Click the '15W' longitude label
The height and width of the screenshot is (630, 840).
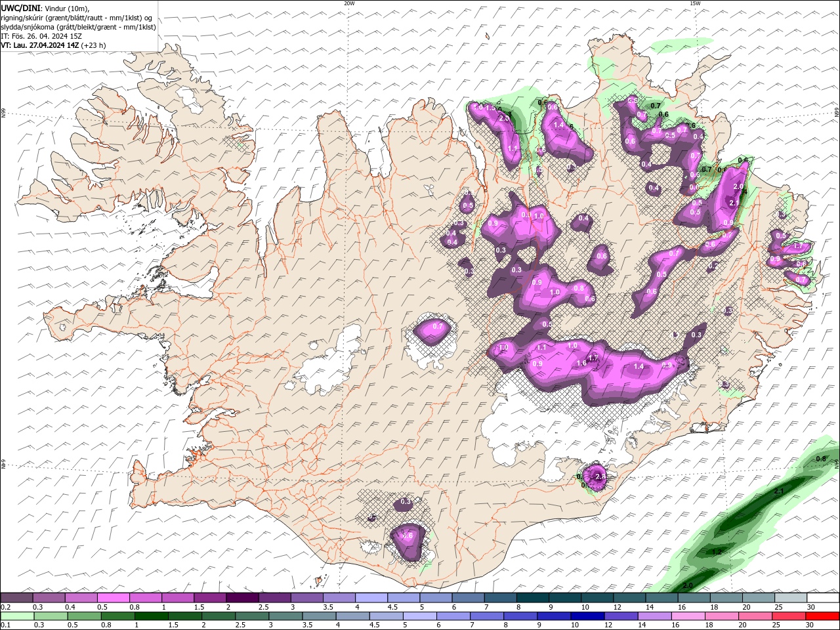(695, 3)
